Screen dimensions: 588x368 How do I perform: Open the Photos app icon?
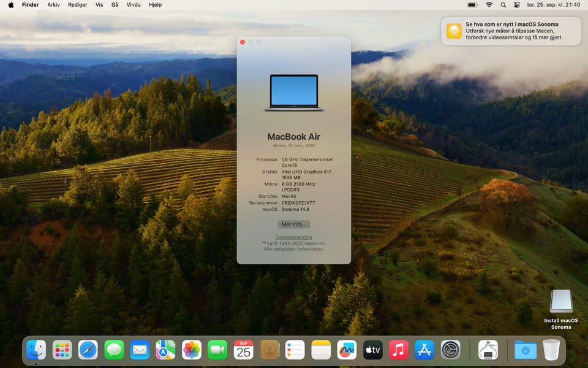click(x=192, y=350)
